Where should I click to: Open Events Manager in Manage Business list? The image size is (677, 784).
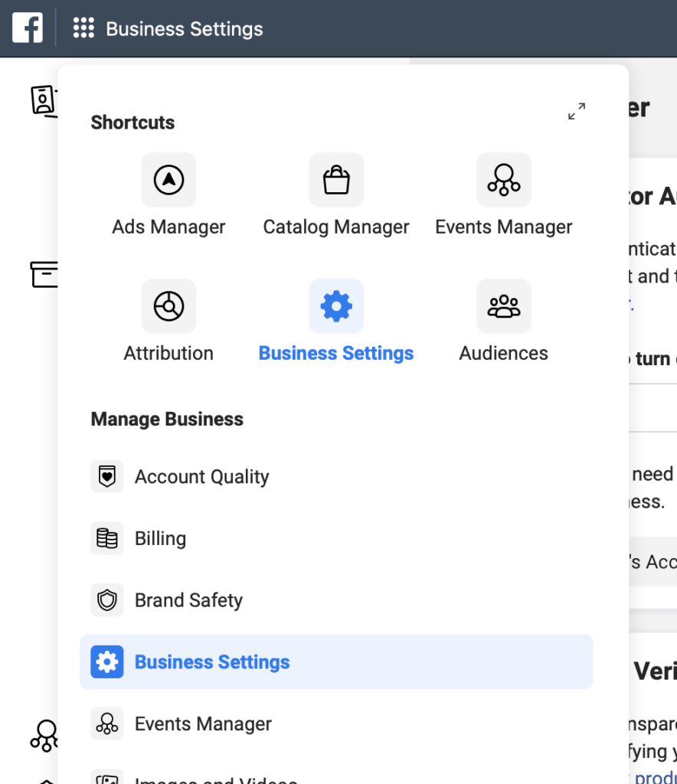[x=203, y=724]
